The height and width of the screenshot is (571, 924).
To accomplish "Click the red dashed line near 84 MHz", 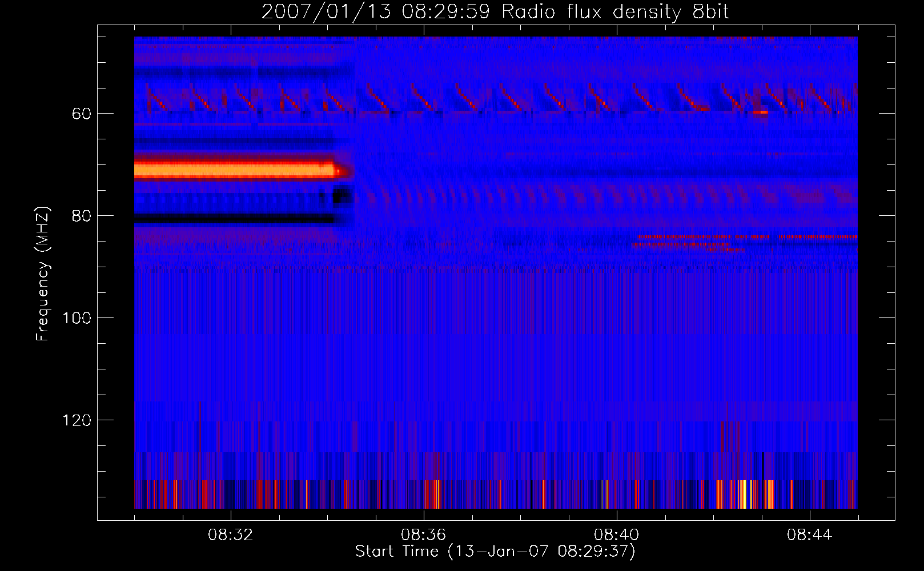I will (x=748, y=236).
